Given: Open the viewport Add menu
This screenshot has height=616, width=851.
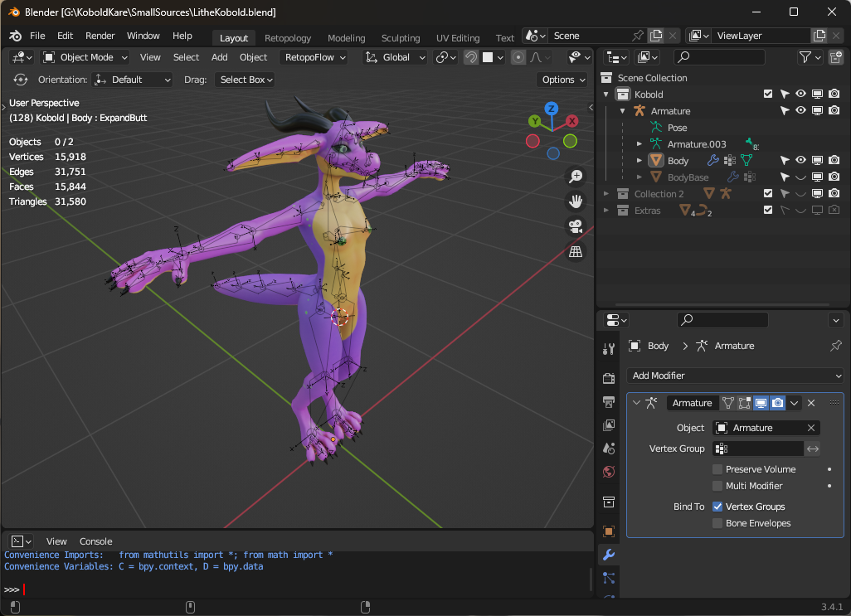Looking at the screenshot, I should pyautogui.click(x=219, y=57).
